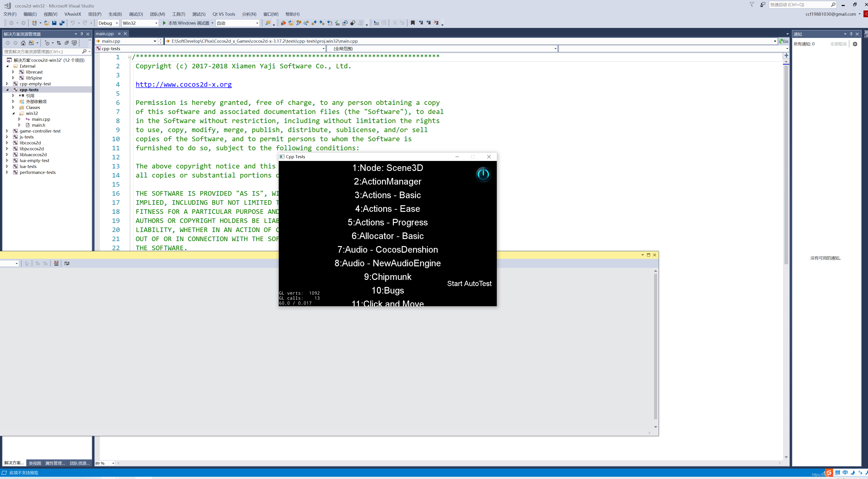Toggle auto-hide pin of 通知 panel
This screenshot has height=479, width=868.
click(851, 34)
